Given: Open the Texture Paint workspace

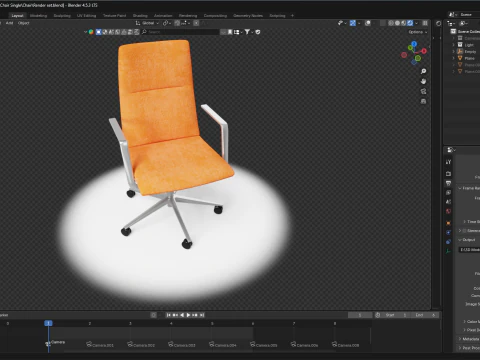Looking at the screenshot, I should click(114, 16).
